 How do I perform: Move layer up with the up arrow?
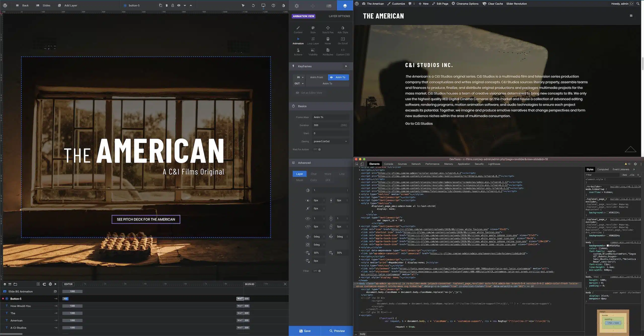pos(191,5)
